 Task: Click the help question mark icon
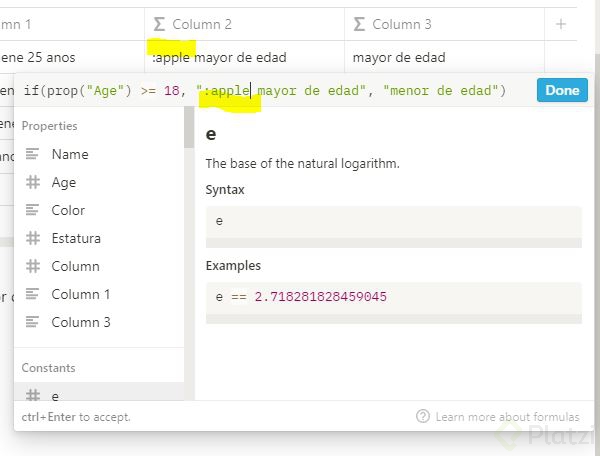(x=423, y=416)
